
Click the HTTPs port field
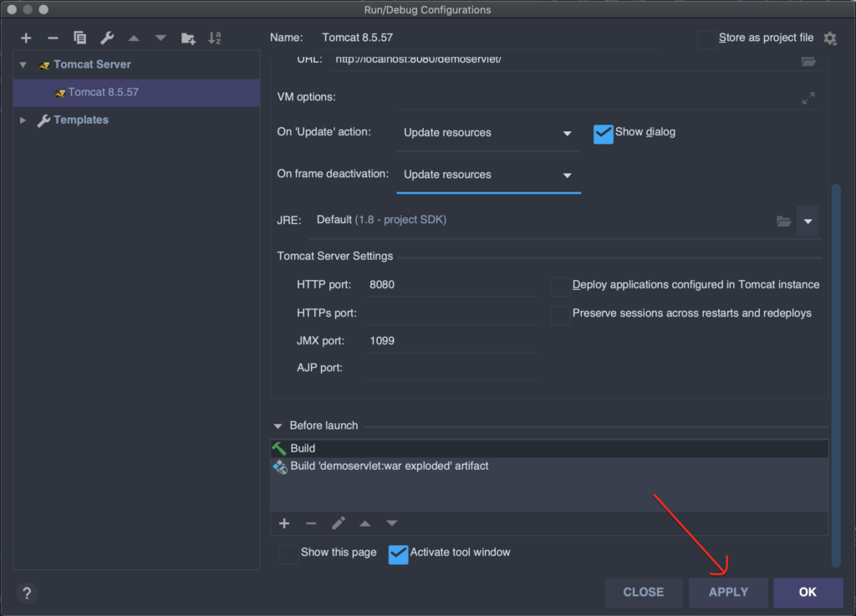[x=451, y=313]
